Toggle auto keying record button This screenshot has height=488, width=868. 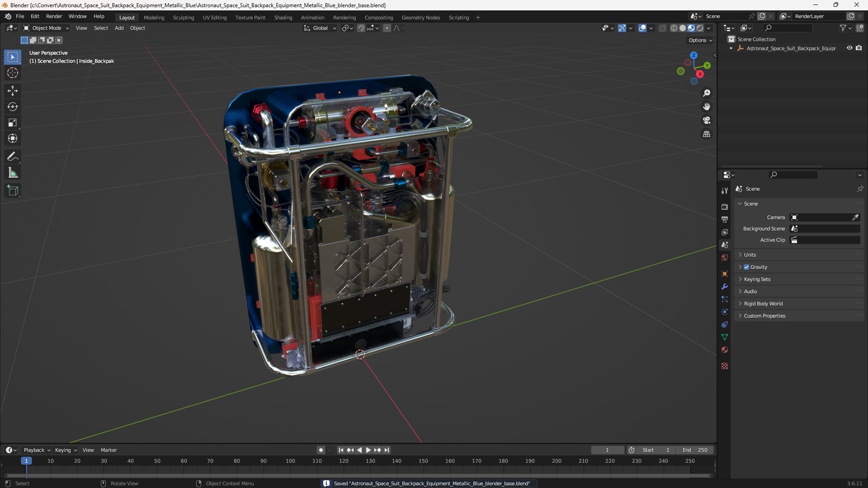coord(321,450)
